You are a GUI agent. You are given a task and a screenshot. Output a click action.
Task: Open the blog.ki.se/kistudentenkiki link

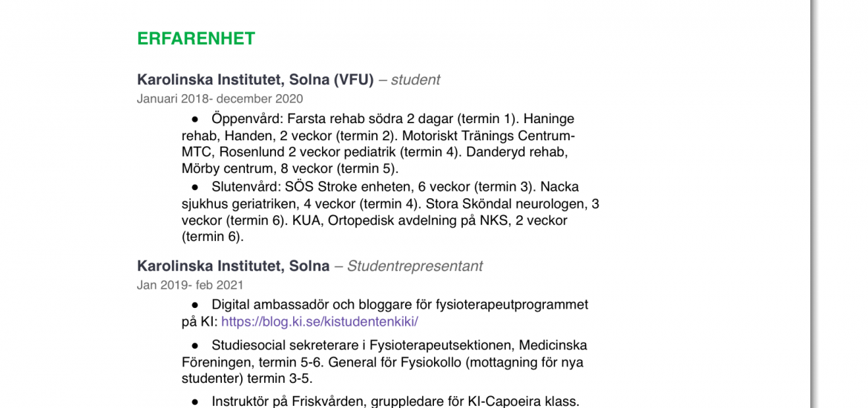coord(320,322)
